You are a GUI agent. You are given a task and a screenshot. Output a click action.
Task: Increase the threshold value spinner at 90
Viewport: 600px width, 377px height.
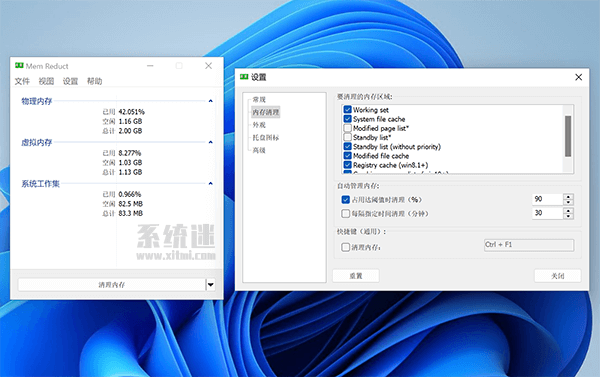[x=568, y=196]
